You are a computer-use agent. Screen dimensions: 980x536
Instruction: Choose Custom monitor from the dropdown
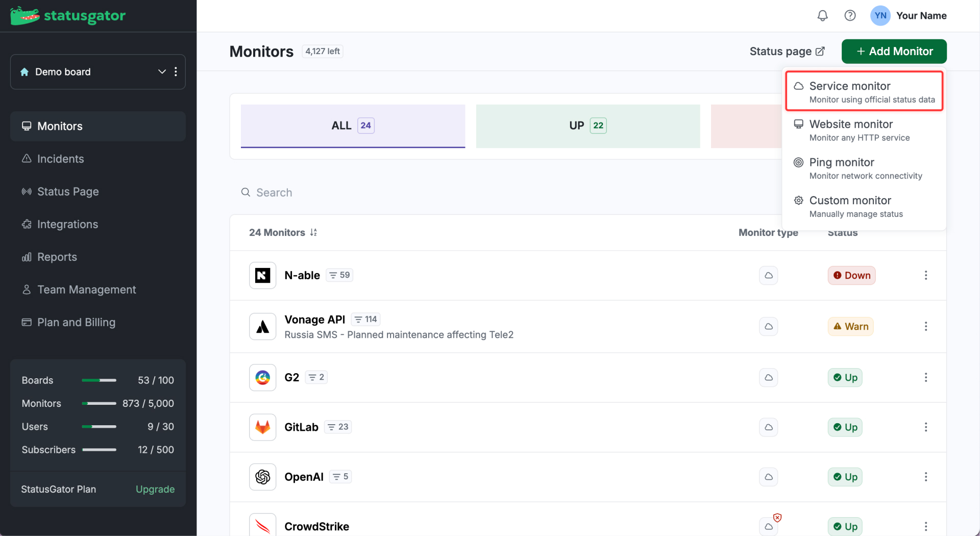pyautogui.click(x=864, y=207)
